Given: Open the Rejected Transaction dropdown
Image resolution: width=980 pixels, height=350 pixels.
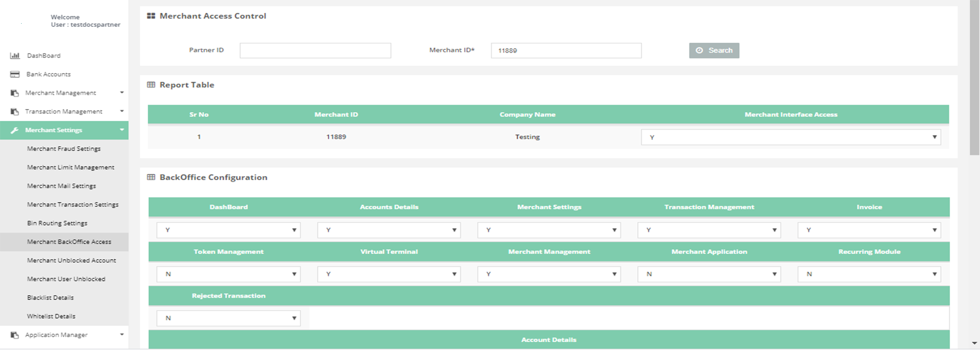Looking at the screenshot, I should click(x=229, y=319).
